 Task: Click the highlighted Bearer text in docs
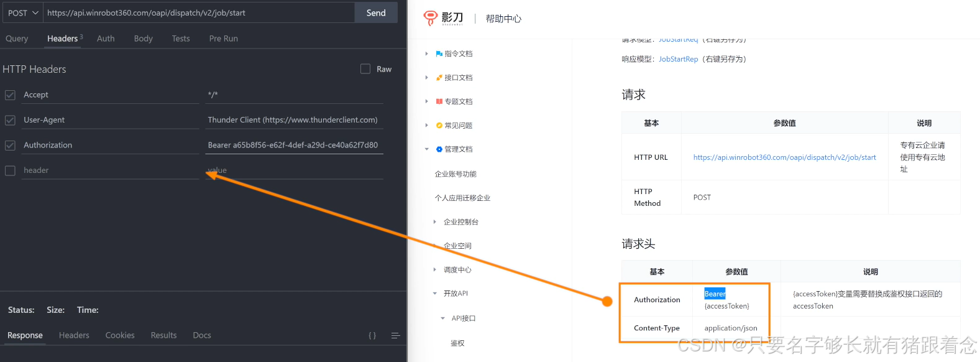715,294
